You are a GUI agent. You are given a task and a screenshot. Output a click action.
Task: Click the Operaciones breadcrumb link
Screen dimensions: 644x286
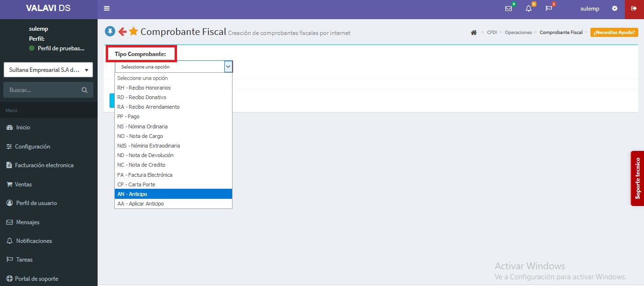tap(518, 33)
